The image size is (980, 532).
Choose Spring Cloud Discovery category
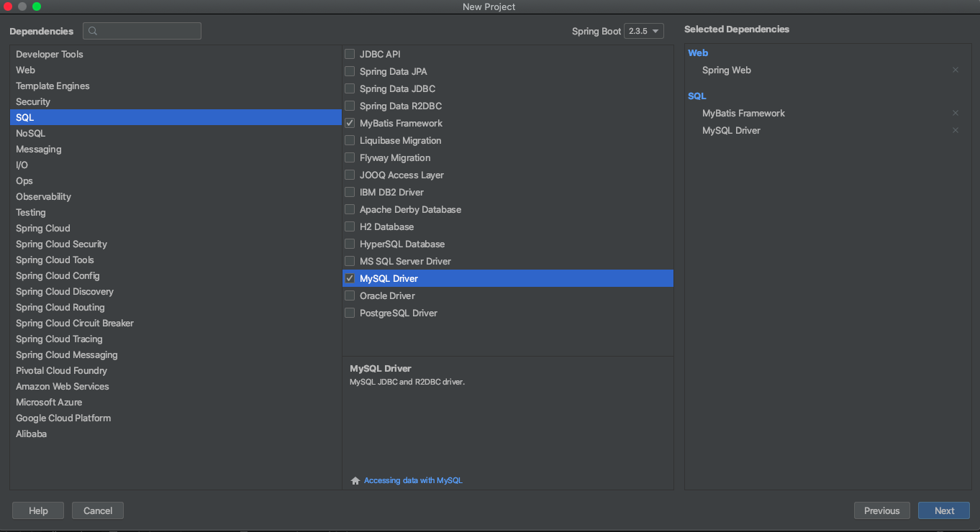point(176,292)
